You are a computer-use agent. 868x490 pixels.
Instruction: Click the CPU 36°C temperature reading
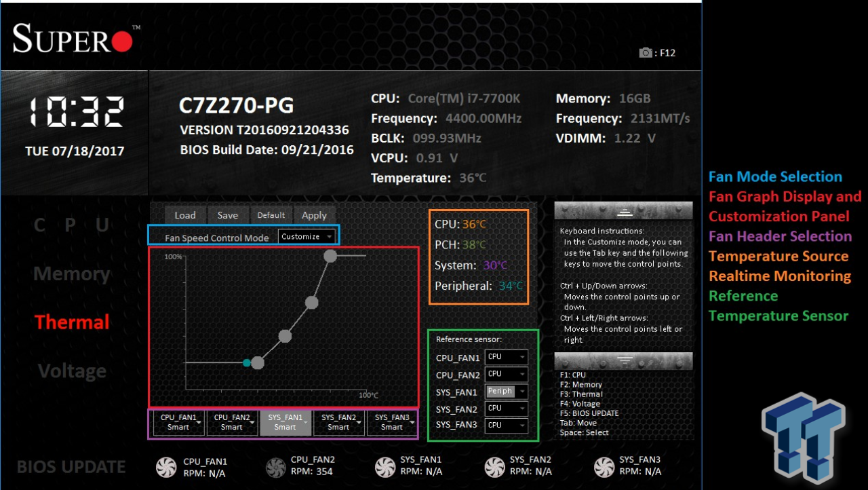(x=460, y=225)
